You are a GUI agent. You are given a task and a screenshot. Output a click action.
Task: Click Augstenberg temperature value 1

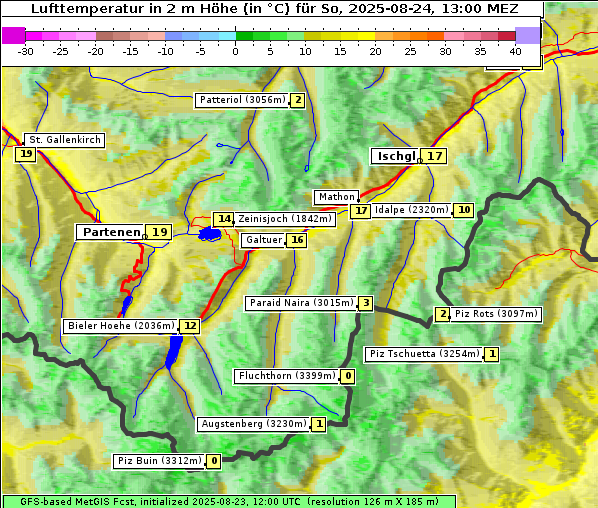[319, 424]
